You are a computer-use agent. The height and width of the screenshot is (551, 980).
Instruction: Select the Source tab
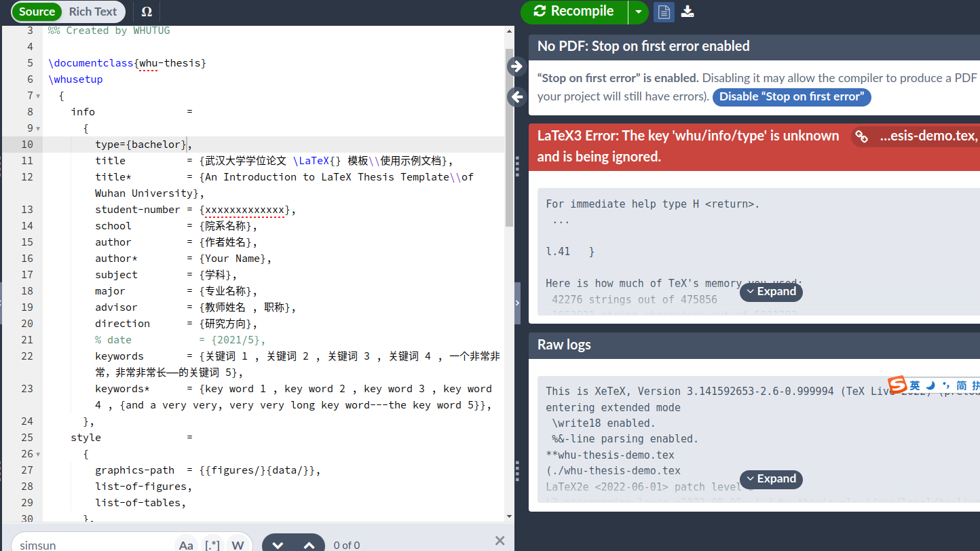(36, 12)
